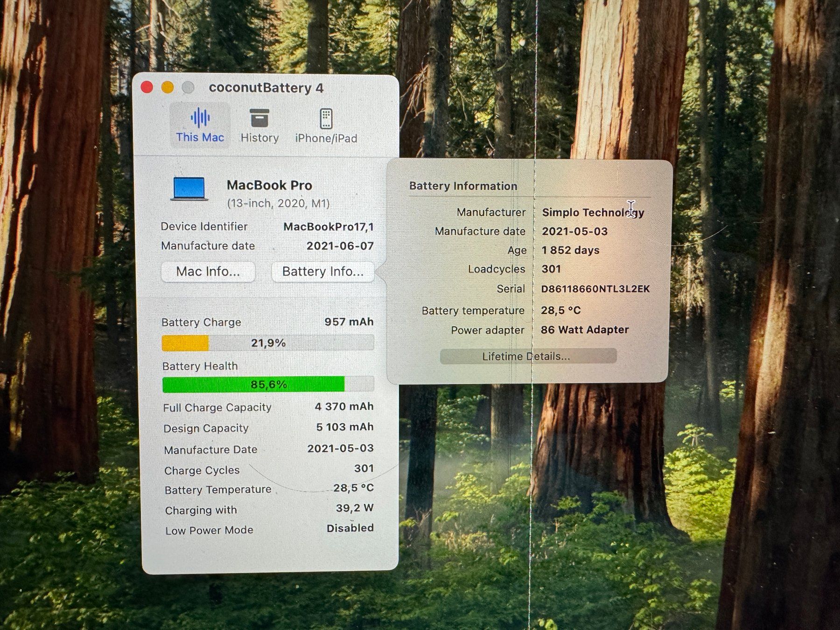
Task: Click the green Battery Health bar
Action: (253, 385)
